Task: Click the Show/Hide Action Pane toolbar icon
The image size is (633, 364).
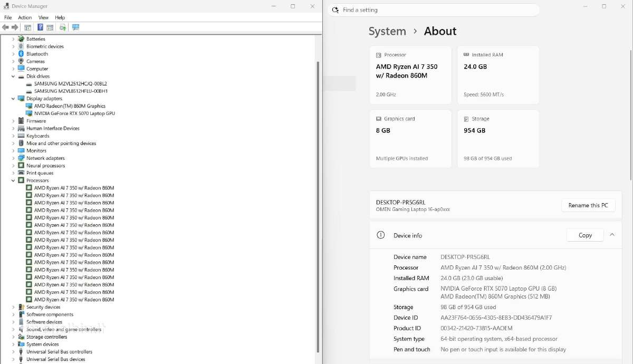Action: coord(50,27)
